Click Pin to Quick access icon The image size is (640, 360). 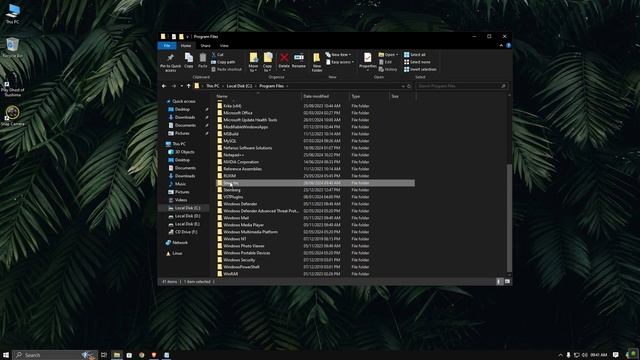coord(171,62)
